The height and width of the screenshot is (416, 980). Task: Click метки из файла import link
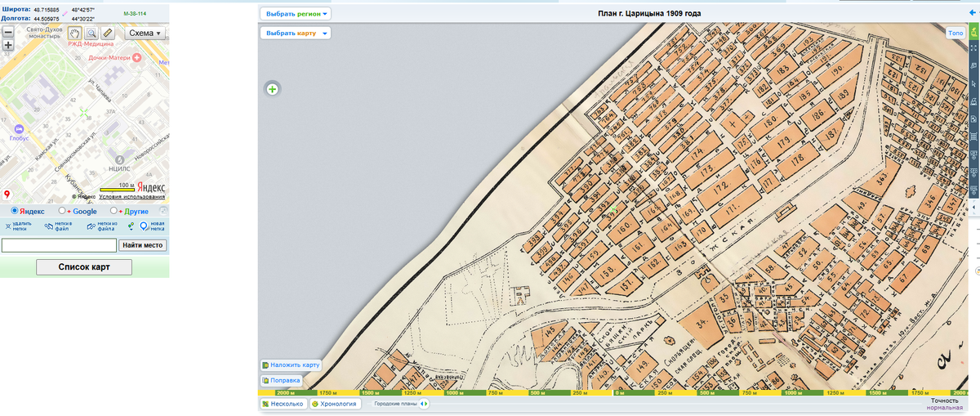point(102,226)
